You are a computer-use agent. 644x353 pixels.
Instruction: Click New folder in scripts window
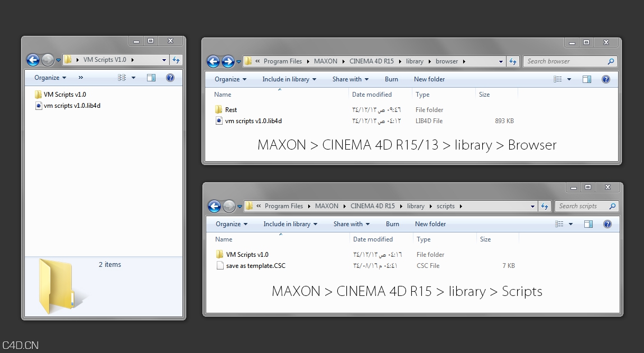pyautogui.click(x=430, y=224)
